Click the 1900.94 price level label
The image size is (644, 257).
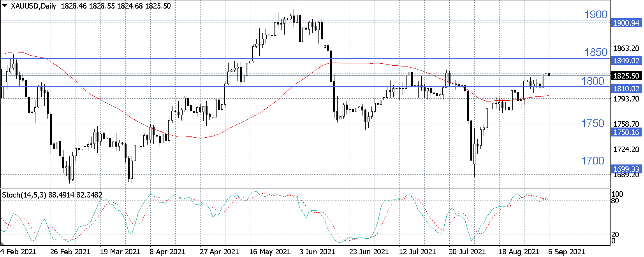point(626,23)
